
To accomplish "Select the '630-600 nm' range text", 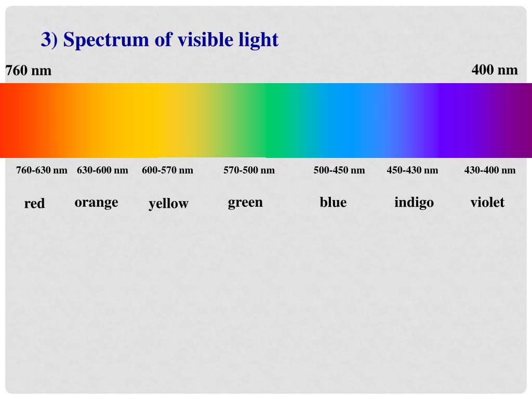I will tap(102, 170).
